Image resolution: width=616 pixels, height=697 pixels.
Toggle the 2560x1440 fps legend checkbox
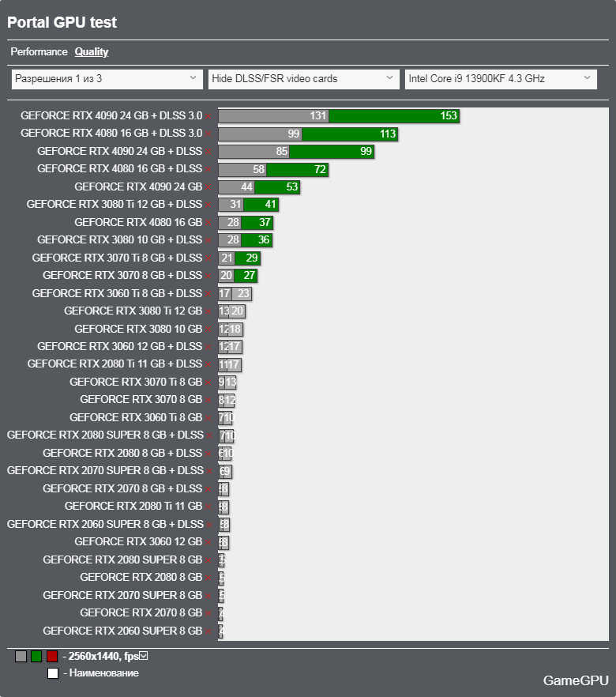click(144, 656)
